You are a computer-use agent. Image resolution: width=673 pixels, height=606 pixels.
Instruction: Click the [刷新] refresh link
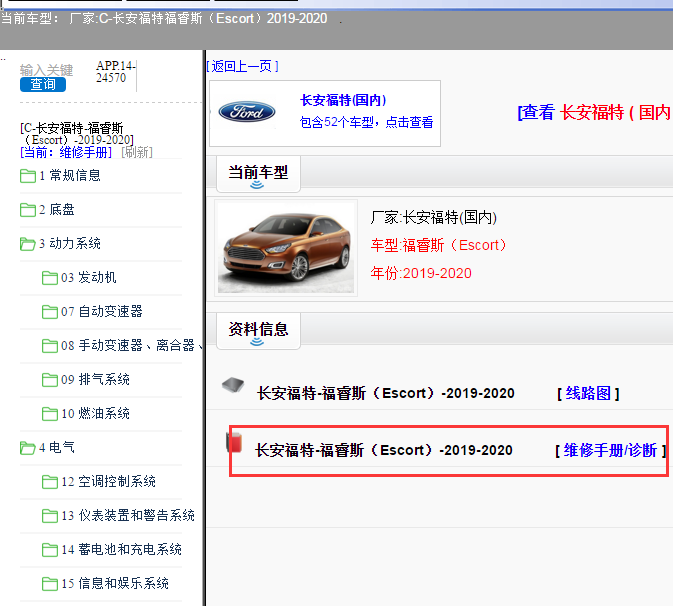[137, 152]
